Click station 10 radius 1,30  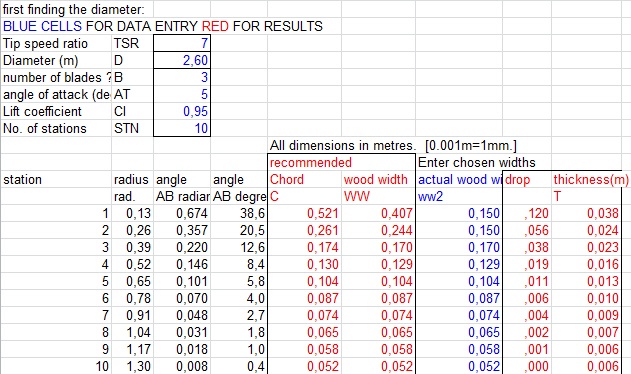132,366
